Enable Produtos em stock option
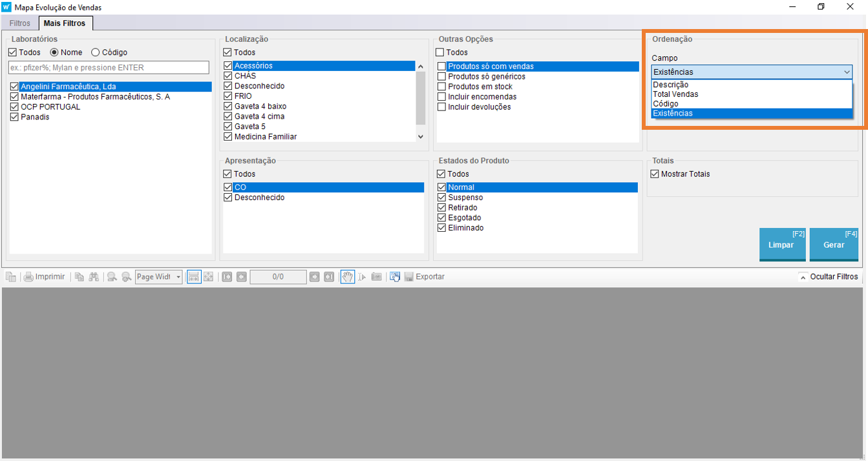Viewport: 868px width, 461px height. click(x=442, y=87)
